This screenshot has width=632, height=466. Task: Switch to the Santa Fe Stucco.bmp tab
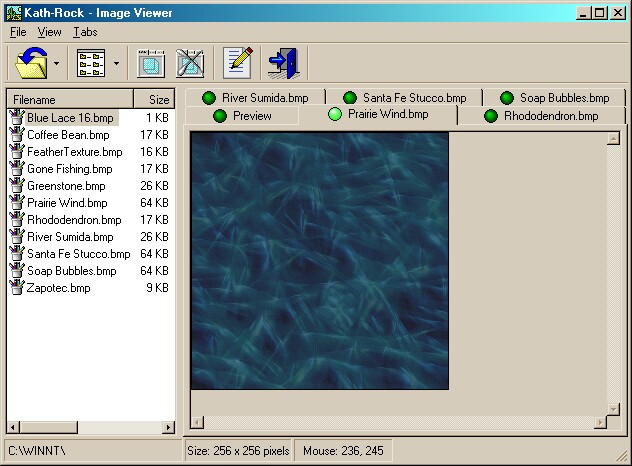(x=405, y=98)
